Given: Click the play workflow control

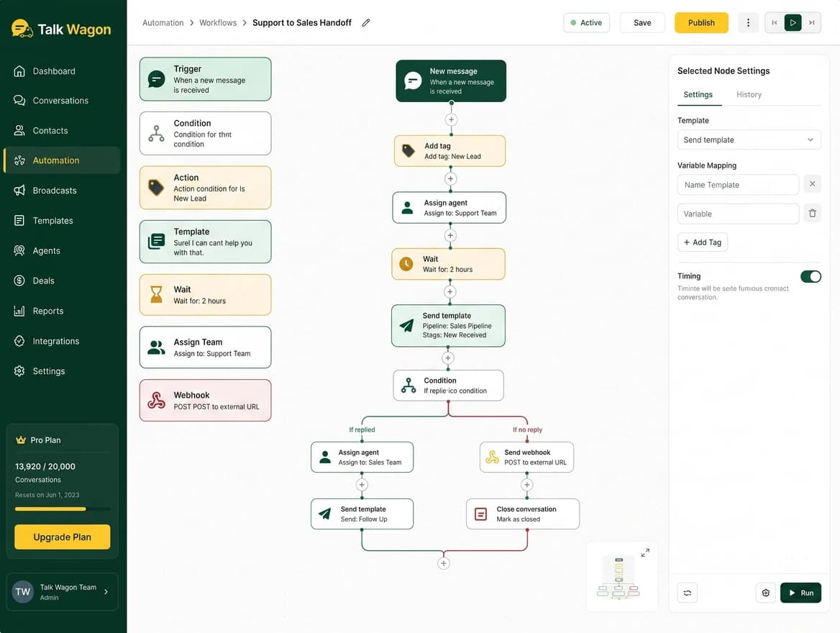Looking at the screenshot, I should point(793,22).
